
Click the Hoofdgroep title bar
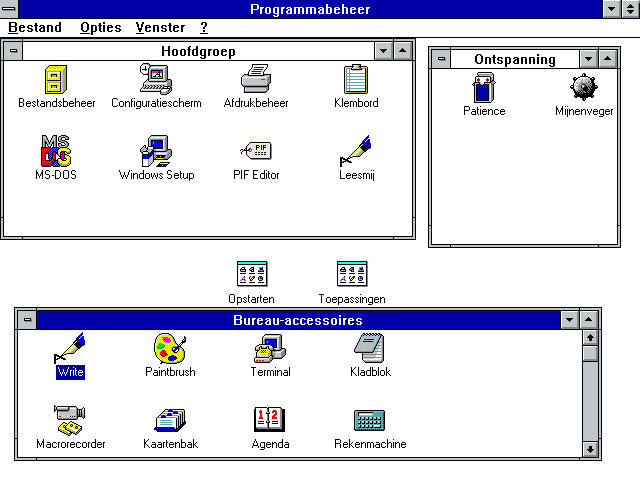tap(198, 51)
